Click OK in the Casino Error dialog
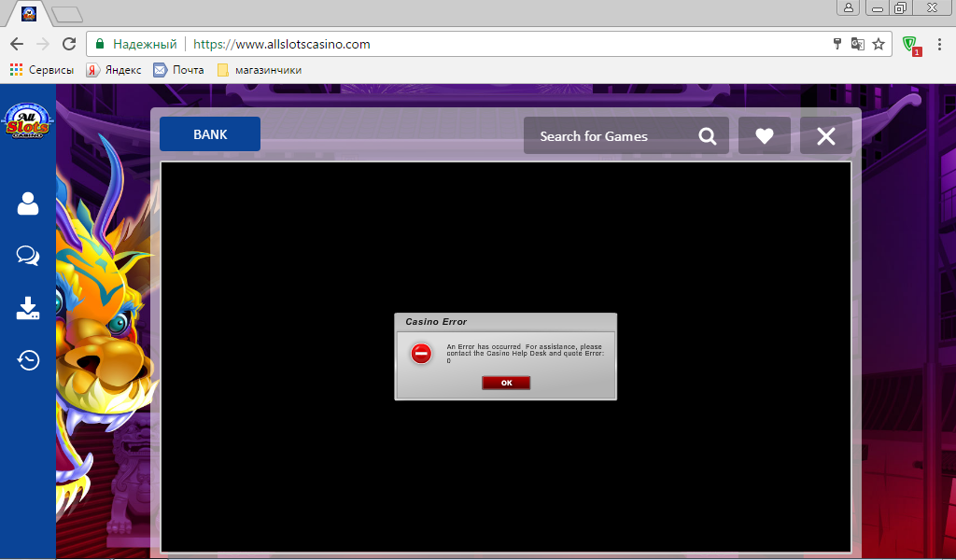This screenshot has height=560, width=956. pyautogui.click(x=506, y=383)
